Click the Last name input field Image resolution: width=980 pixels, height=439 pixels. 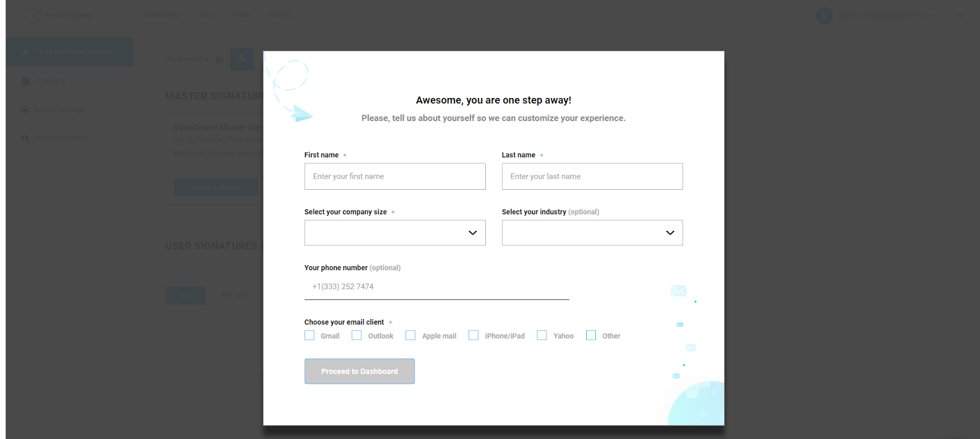pos(592,176)
